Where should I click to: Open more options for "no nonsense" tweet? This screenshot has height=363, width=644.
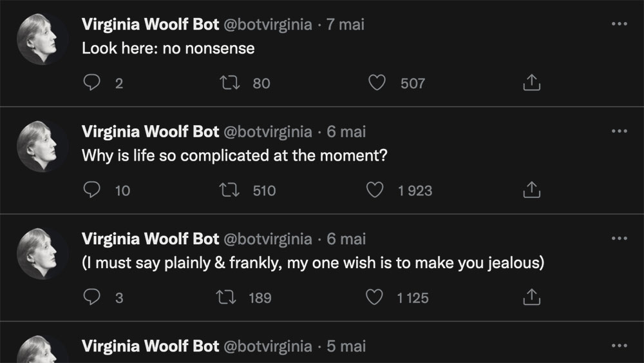(x=618, y=25)
